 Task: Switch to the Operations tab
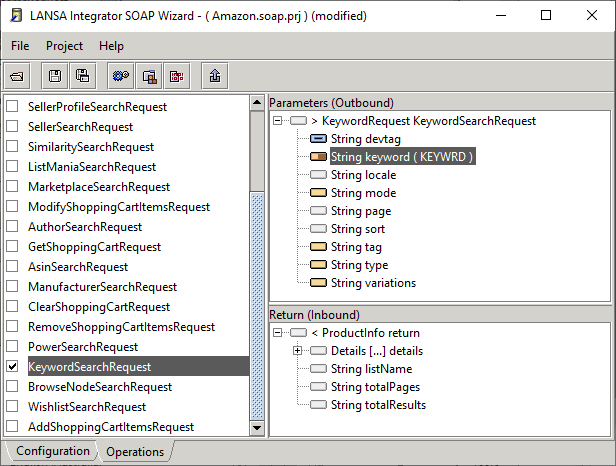point(135,451)
